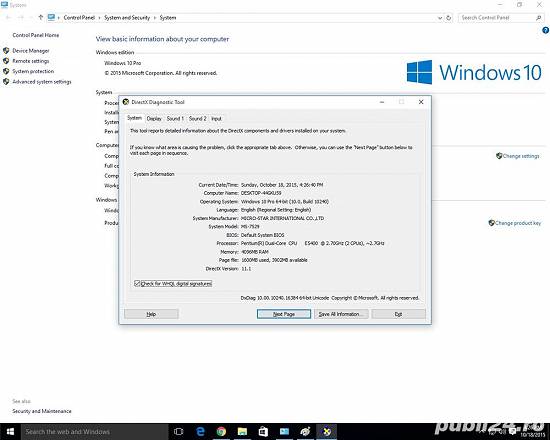This screenshot has width=550, height=440.
Task: Click the shield icon beside System protection
Action: [6, 71]
